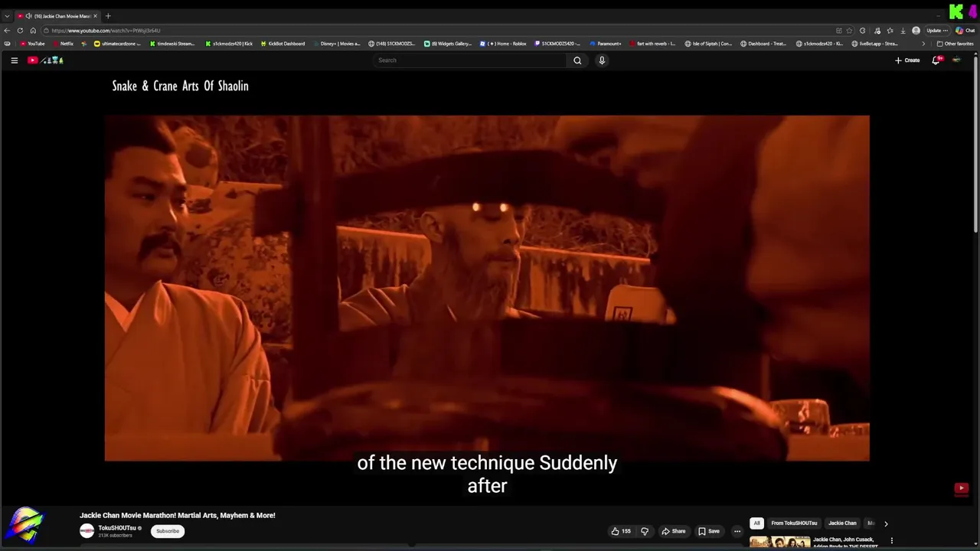
Task: Open the Jackie Chan, John Cusack video thumbnail
Action: pos(779,542)
